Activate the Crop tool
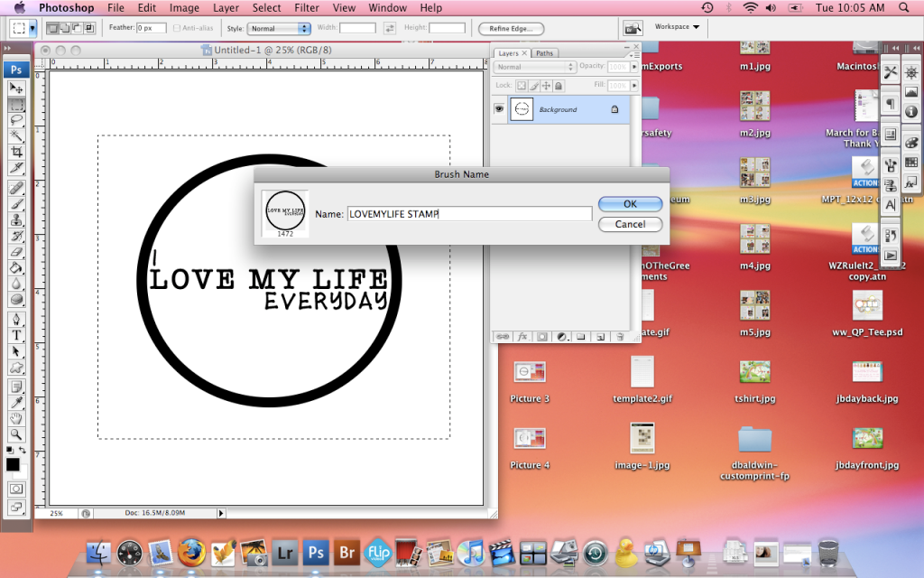Screen dimensions: 924x578 [16, 151]
